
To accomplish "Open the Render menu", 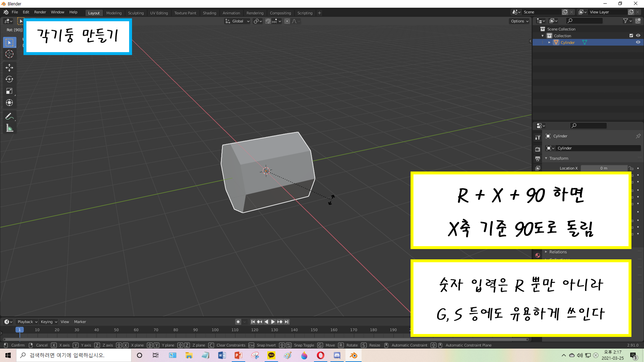I will (40, 12).
